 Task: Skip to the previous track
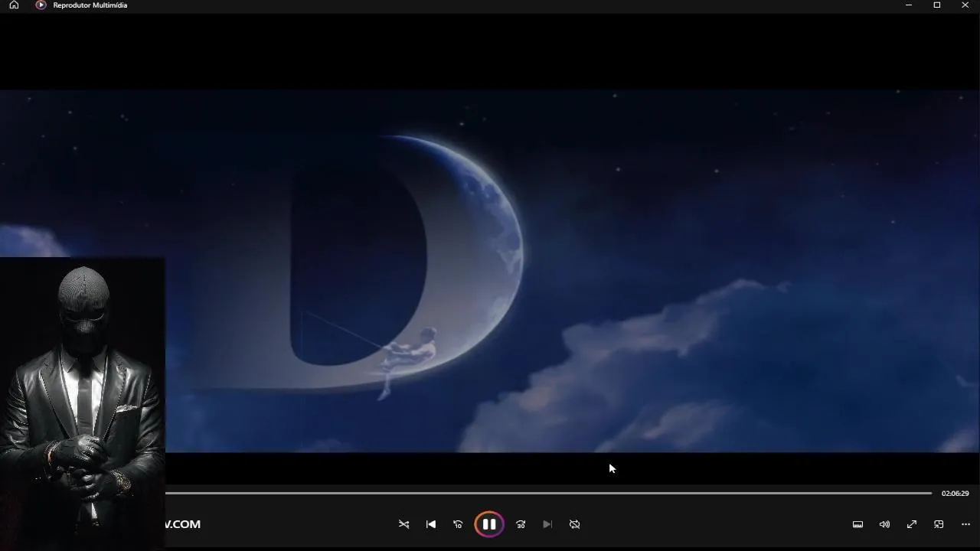(431, 524)
